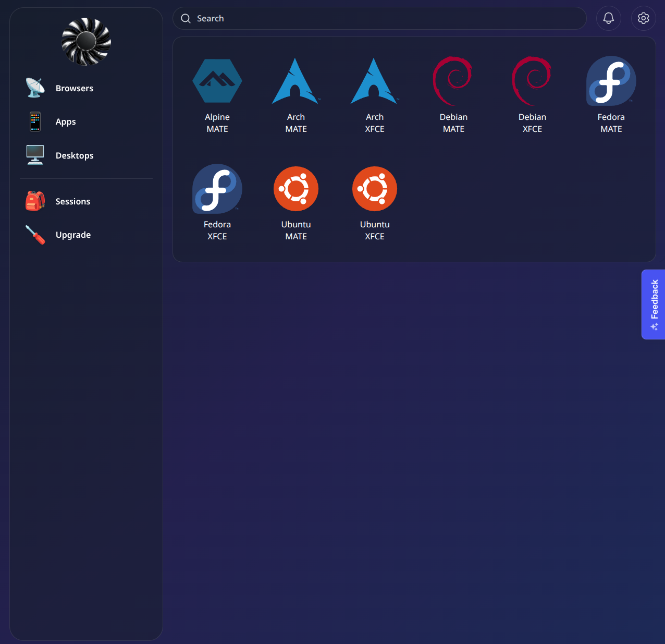Launch Ubuntu XFCE desktop
665x644 pixels.
point(375,189)
